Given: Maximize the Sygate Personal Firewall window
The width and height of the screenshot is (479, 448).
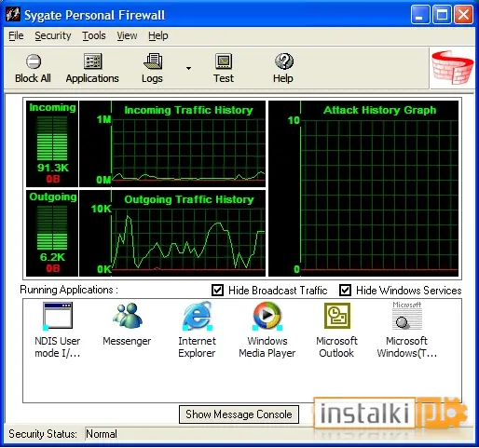Looking at the screenshot, I should (x=442, y=14).
